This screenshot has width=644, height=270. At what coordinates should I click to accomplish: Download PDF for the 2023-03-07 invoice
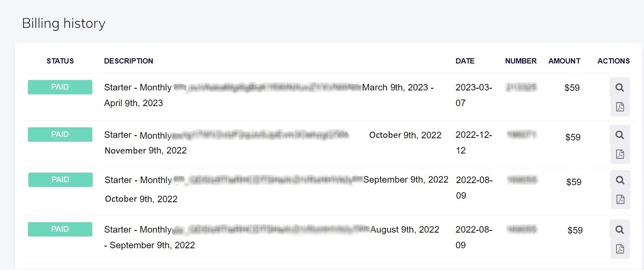620,107
